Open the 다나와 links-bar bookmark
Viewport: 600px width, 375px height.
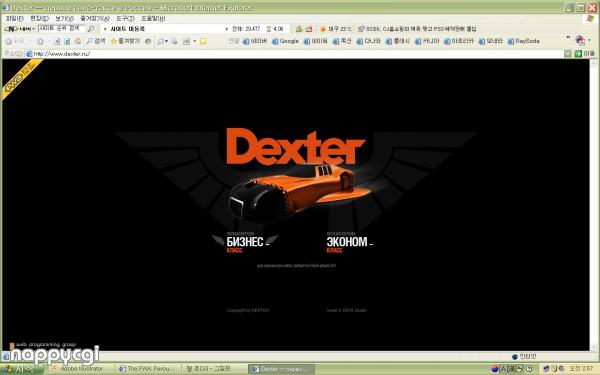[368, 41]
